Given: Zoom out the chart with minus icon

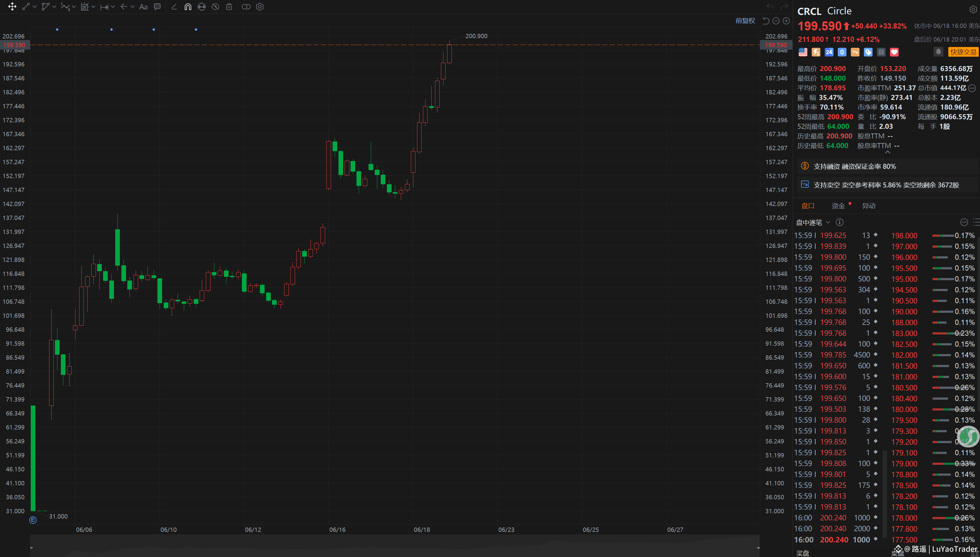Looking at the screenshot, I should click(776, 21).
